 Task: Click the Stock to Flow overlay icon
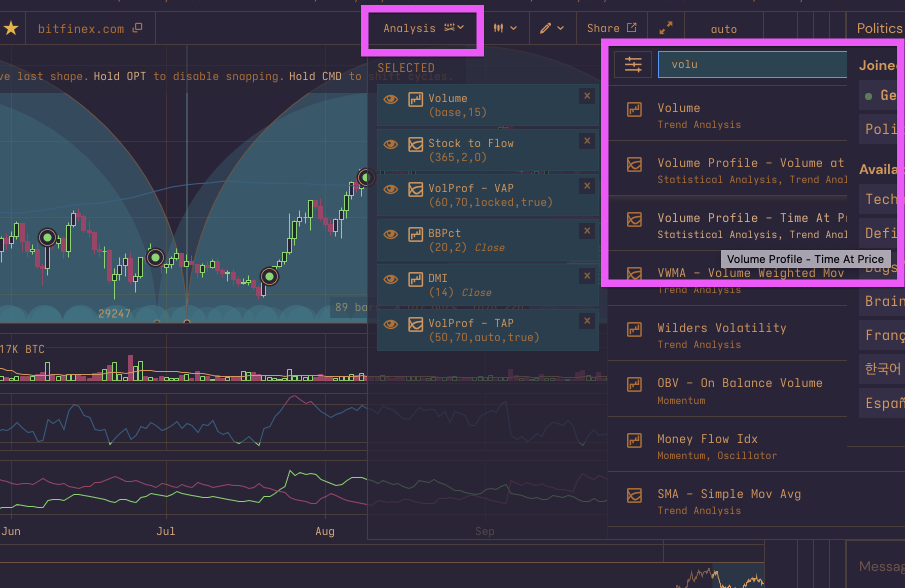click(415, 144)
